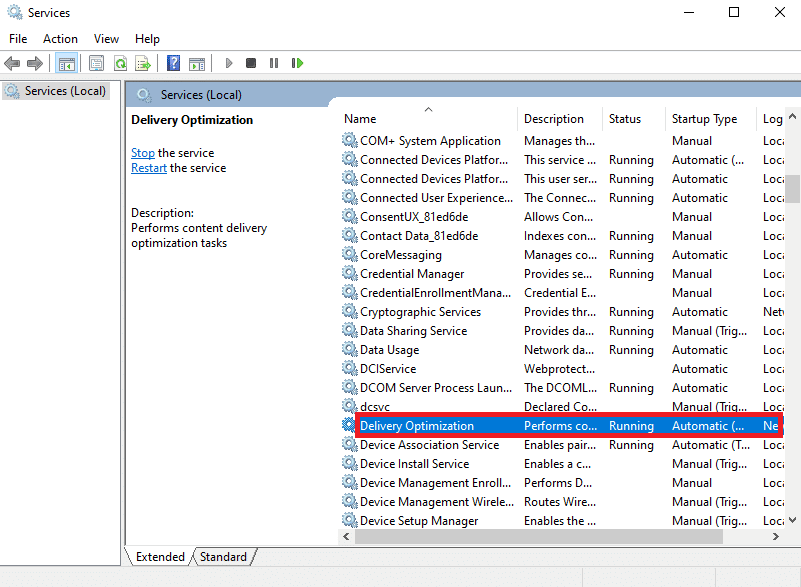Click the horizontal scrollbar right arrow
This screenshot has width=801, height=587.
pyautogui.click(x=776, y=536)
